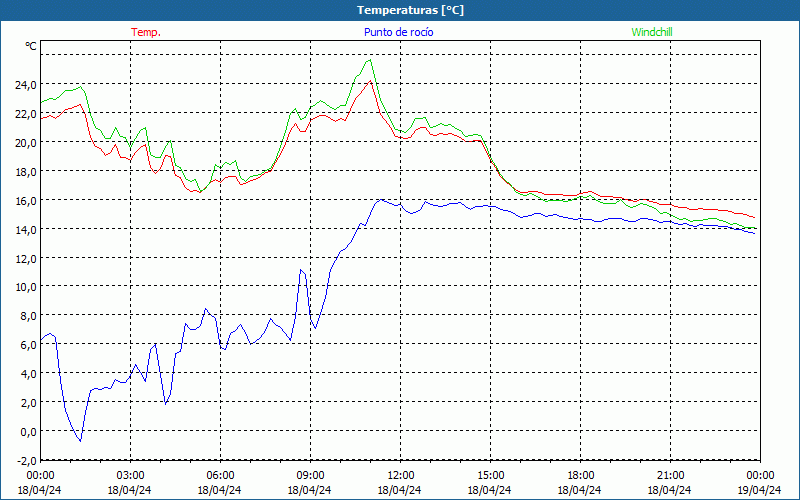The image size is (800, 500).
Task: Click the 10,0 y-axis value
Action: (26, 287)
